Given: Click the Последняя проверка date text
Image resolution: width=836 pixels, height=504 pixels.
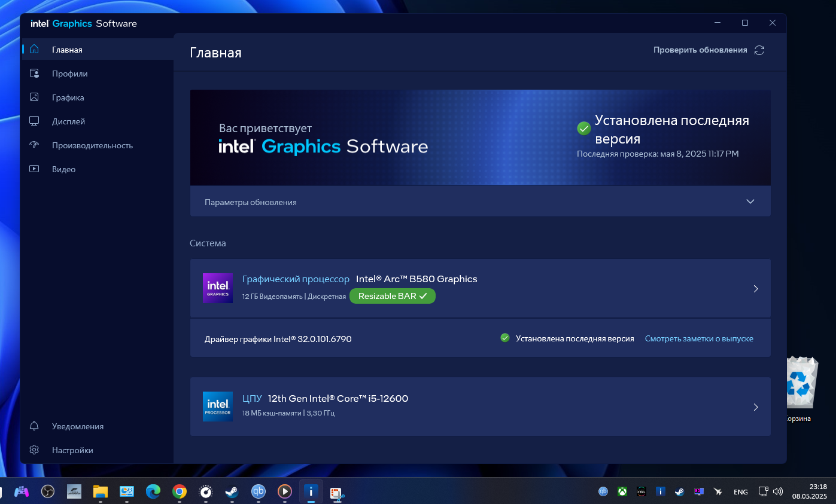Looking at the screenshot, I should click(658, 154).
